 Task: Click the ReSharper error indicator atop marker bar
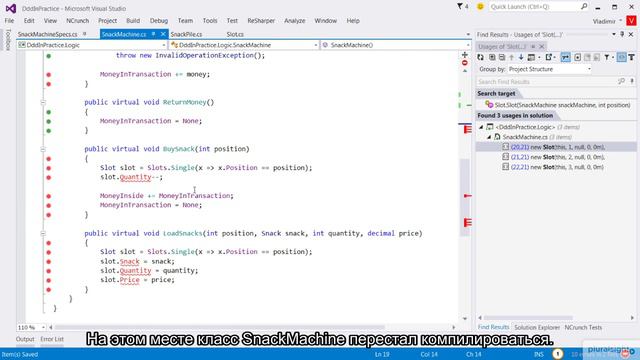pos(464,63)
